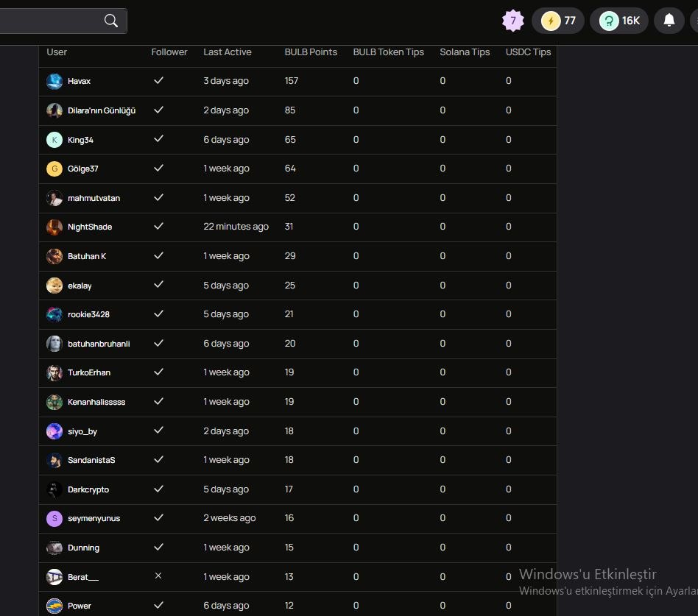This screenshot has width=698, height=616.
Task: Open the notifications bell
Action: [x=669, y=21]
